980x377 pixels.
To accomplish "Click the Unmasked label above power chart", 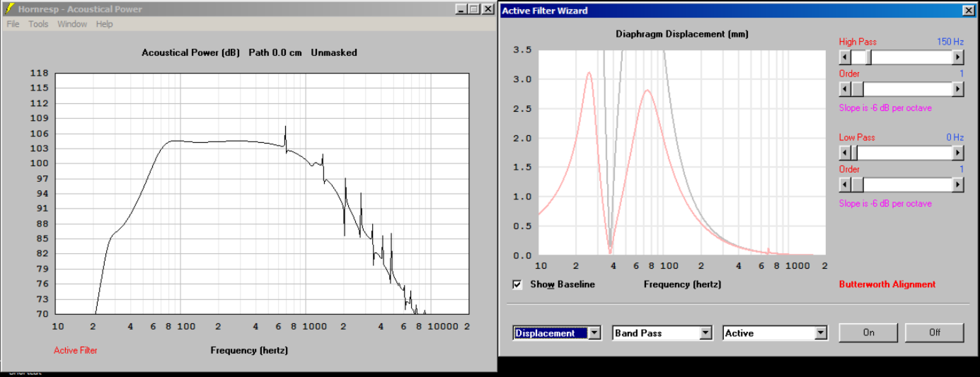I will pyautogui.click(x=334, y=52).
